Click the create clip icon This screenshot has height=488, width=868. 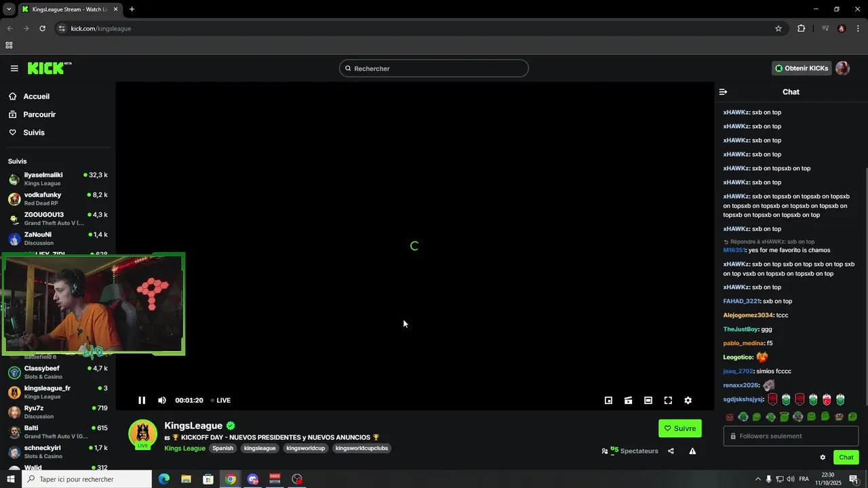(x=629, y=401)
